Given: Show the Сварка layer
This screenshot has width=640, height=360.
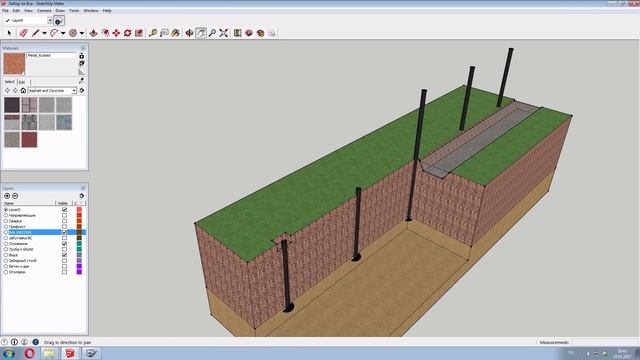Looking at the screenshot, I should pyautogui.click(x=64, y=221).
